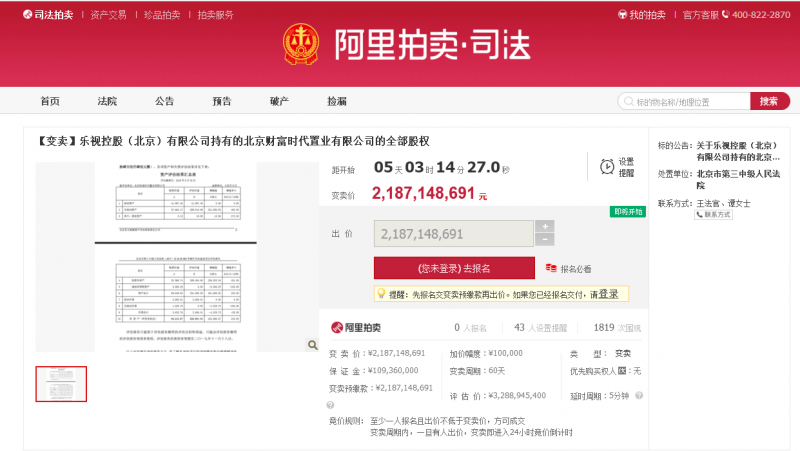Click the 保证金 ¥109,360,000 value

point(393,370)
